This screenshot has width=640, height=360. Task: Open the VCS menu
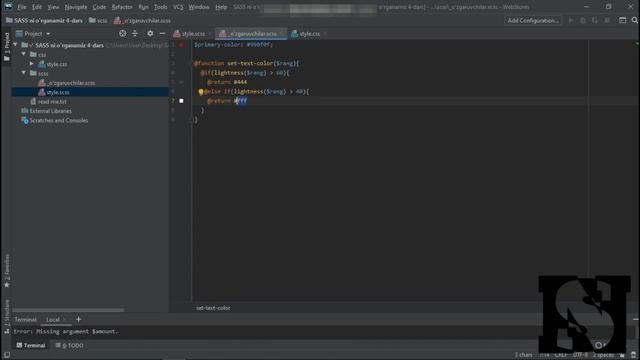pyautogui.click(x=178, y=7)
